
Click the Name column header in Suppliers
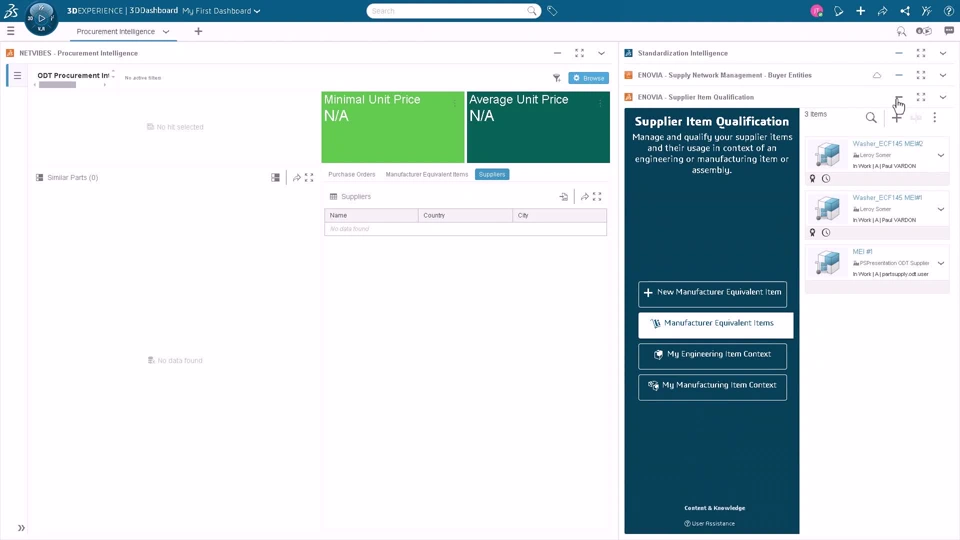372,216
